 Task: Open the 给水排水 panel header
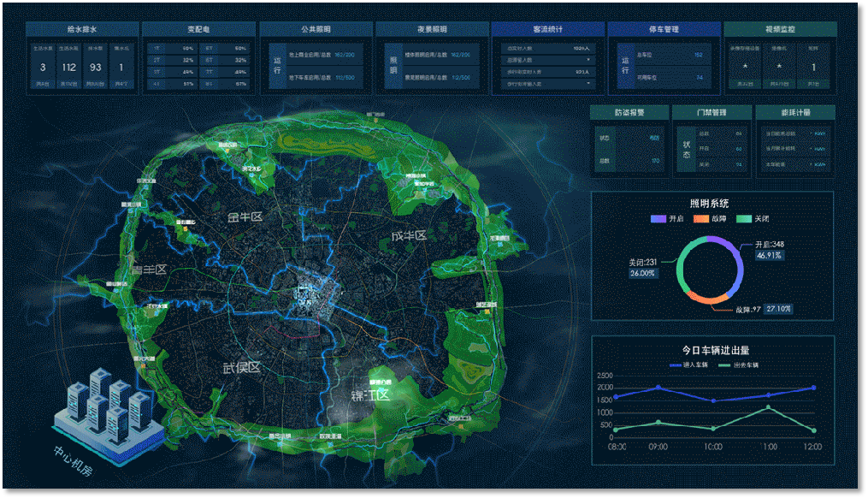(82, 29)
